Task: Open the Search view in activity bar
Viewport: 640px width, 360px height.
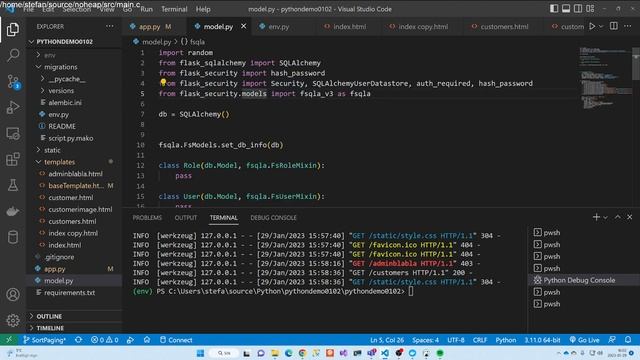Action: [13, 55]
